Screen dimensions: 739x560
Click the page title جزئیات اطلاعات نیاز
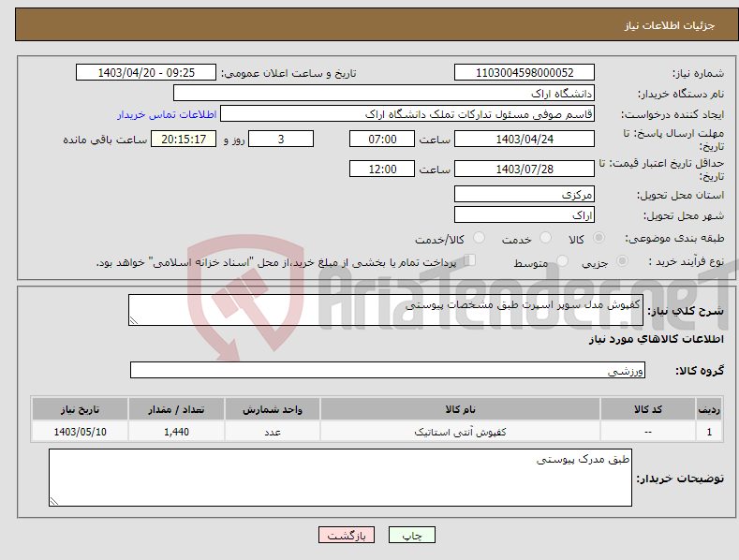(670, 25)
